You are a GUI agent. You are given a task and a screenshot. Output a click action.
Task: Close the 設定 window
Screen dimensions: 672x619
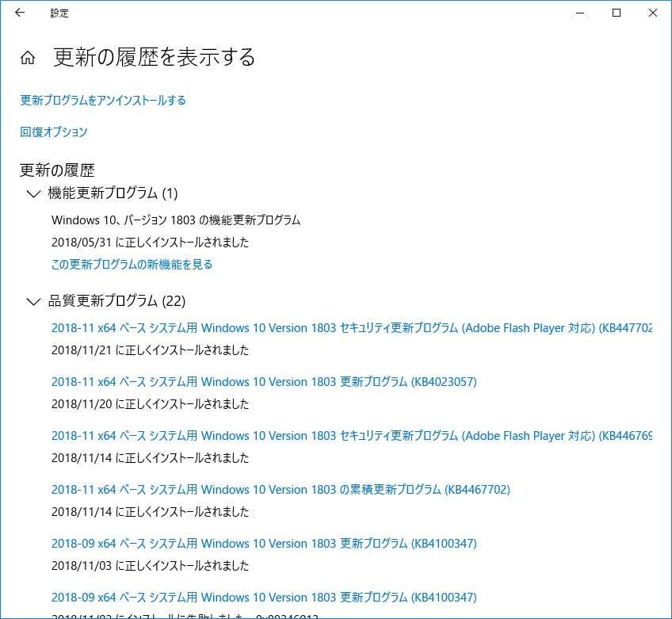tap(652, 13)
